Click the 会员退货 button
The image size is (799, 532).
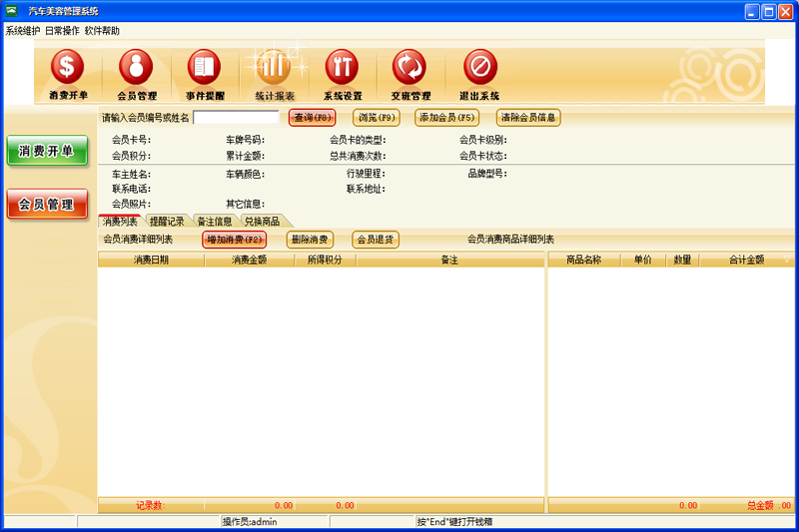coord(376,240)
